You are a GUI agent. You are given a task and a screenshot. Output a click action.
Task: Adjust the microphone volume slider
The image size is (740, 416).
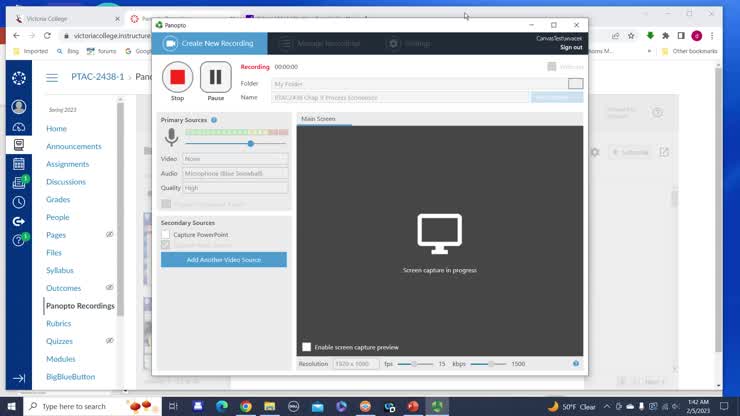[250, 143]
